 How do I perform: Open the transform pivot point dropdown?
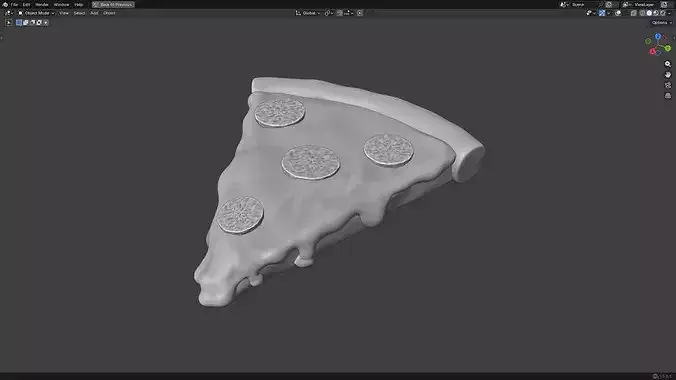tap(329, 13)
